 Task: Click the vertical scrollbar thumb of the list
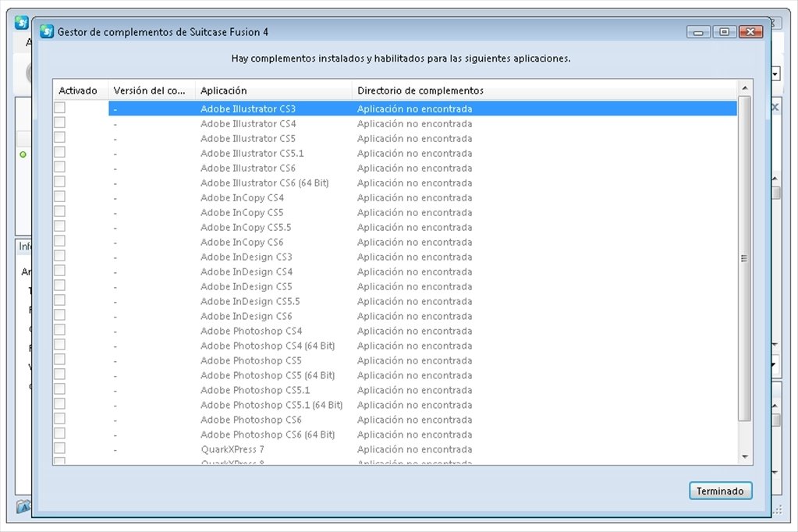[x=744, y=259]
